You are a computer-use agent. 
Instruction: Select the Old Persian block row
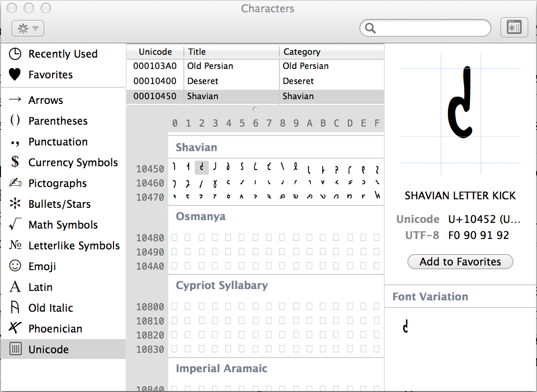tap(255, 66)
